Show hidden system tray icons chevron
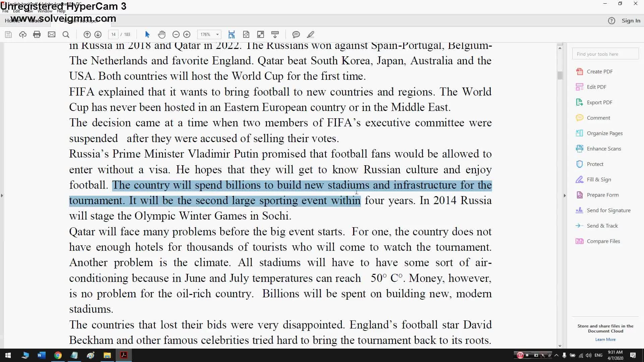 coord(556,355)
